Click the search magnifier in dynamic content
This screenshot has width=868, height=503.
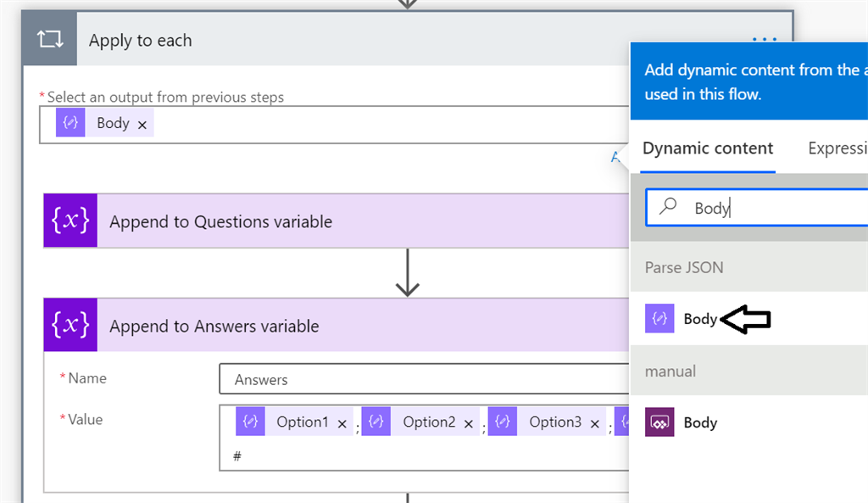pyautogui.click(x=670, y=208)
